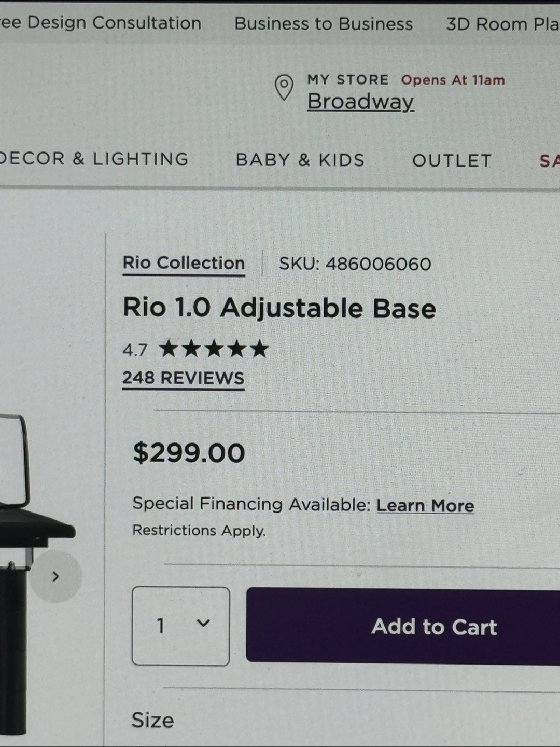Open Free Design Consultation link
Screen dimensions: 560x747
(101, 23)
